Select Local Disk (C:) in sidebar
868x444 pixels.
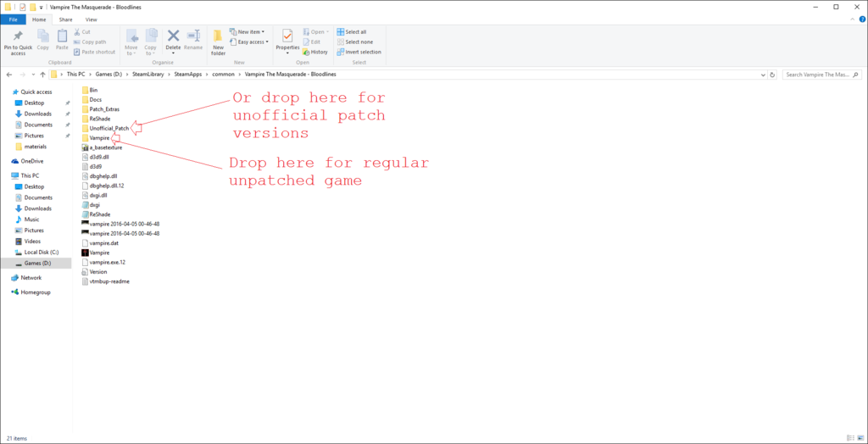(x=36, y=252)
